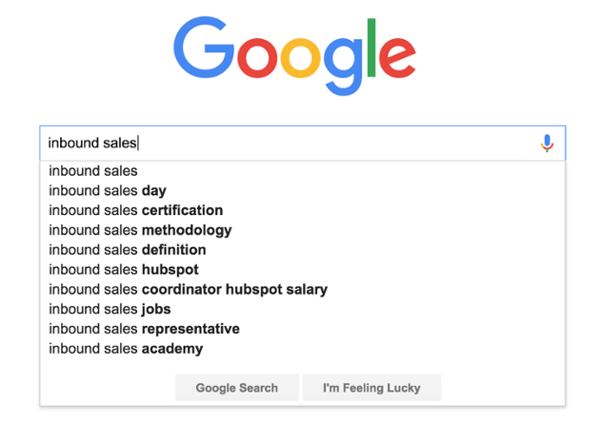Select the 'inbound sales methodology' suggestion
The height and width of the screenshot is (422, 600).
140,230
